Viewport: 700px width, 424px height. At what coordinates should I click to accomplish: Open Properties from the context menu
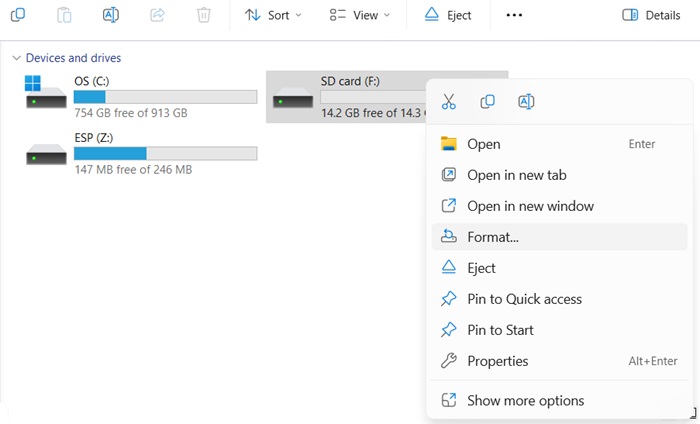pos(559,361)
